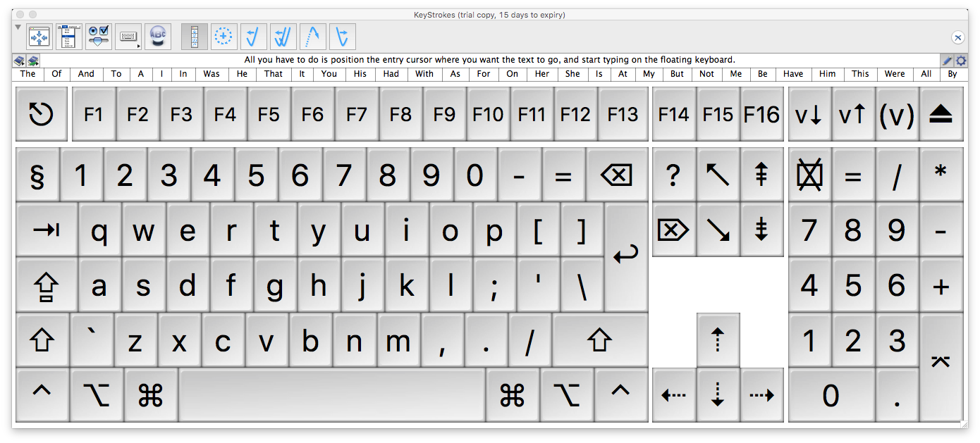Click the predicted word "Because" shortcut "She"
The height and width of the screenshot is (443, 980).
[572, 73]
